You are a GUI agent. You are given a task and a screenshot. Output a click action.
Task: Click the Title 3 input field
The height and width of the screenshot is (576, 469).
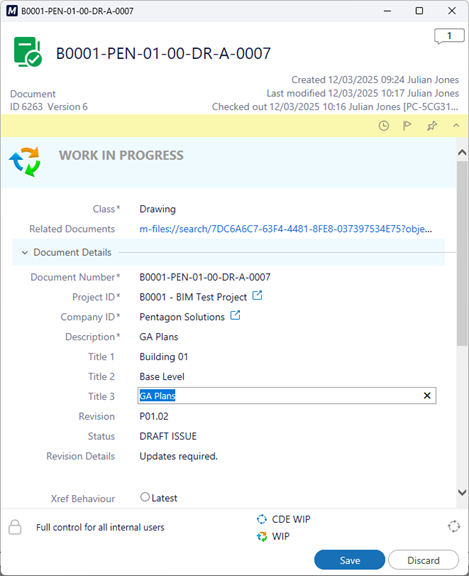[287, 396]
